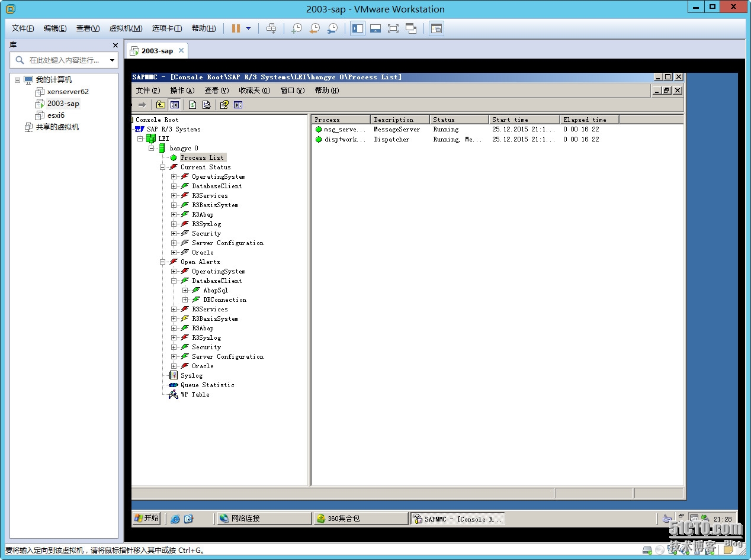Toggle the VMware library pane visibility
The image size is (751, 560).
(x=358, y=28)
